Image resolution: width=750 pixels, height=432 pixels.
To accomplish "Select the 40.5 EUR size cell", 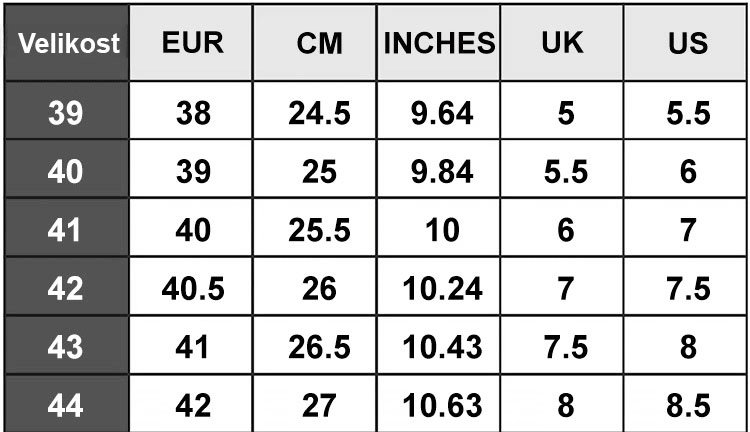I will [x=192, y=289].
